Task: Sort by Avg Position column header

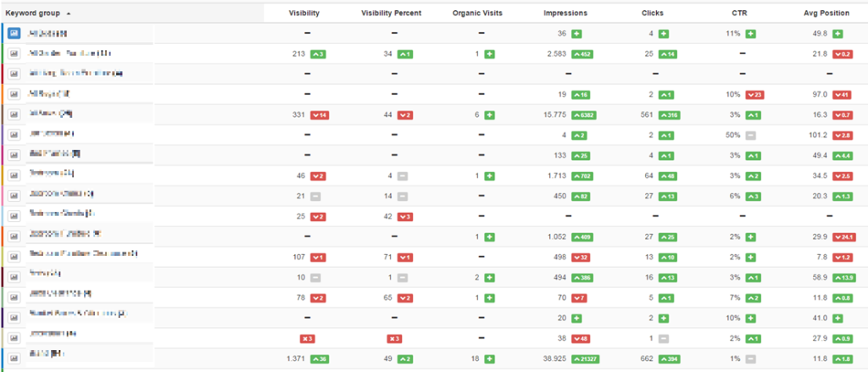Action: [828, 14]
